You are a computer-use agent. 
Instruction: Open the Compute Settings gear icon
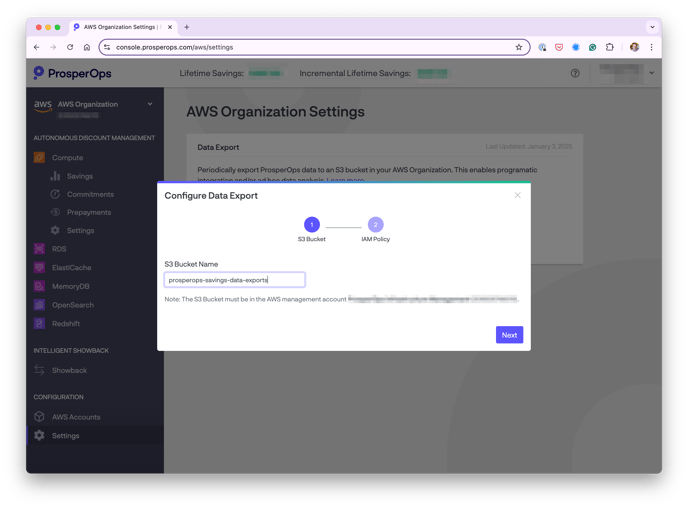(55, 230)
